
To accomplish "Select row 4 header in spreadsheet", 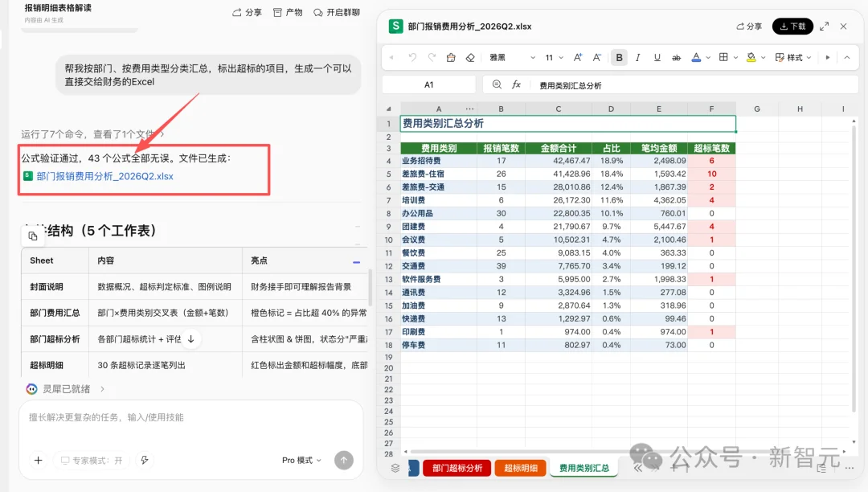I will pos(389,161).
